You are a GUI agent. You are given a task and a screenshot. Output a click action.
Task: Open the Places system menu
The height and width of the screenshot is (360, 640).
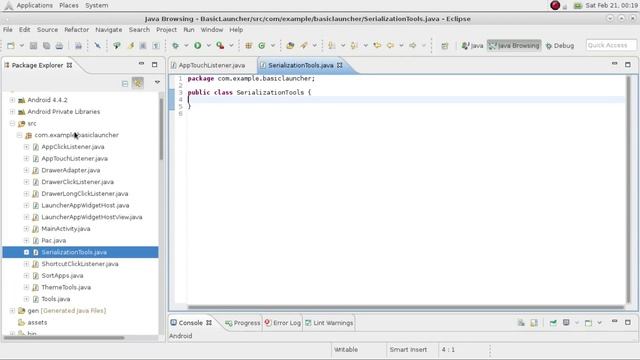tap(69, 5)
